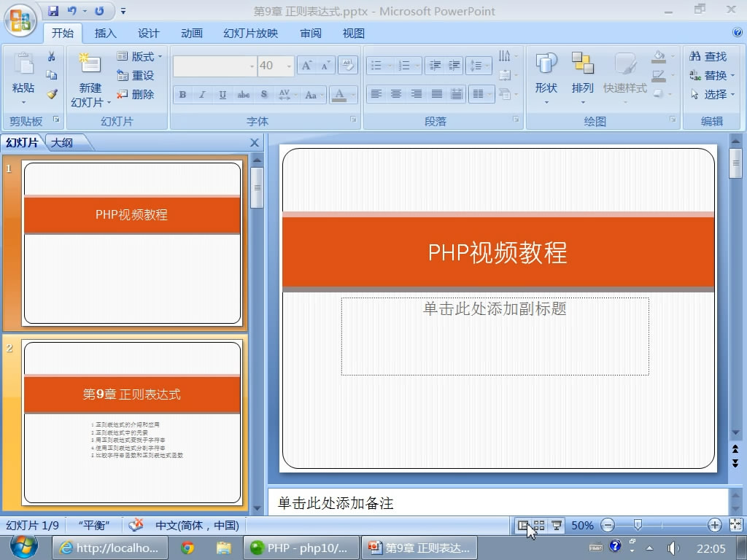This screenshot has height=560, width=747.
Task: Open the 版式 layout dropdown
Action: 139,57
